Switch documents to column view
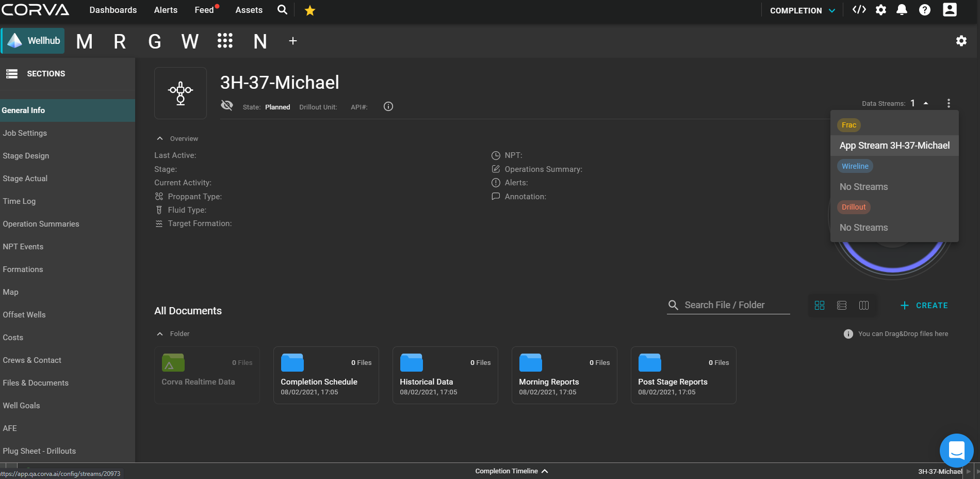This screenshot has height=479, width=980. (864, 305)
